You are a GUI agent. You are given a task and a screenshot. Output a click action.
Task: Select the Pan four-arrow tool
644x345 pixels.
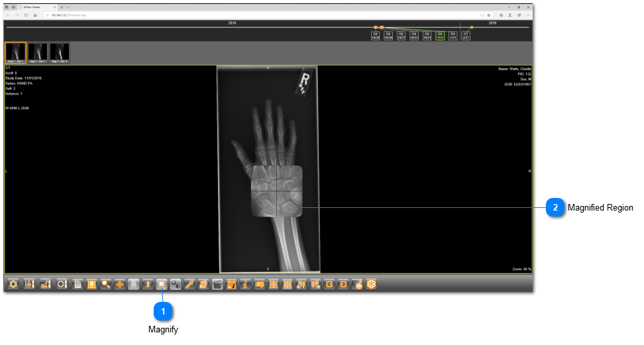119,284
